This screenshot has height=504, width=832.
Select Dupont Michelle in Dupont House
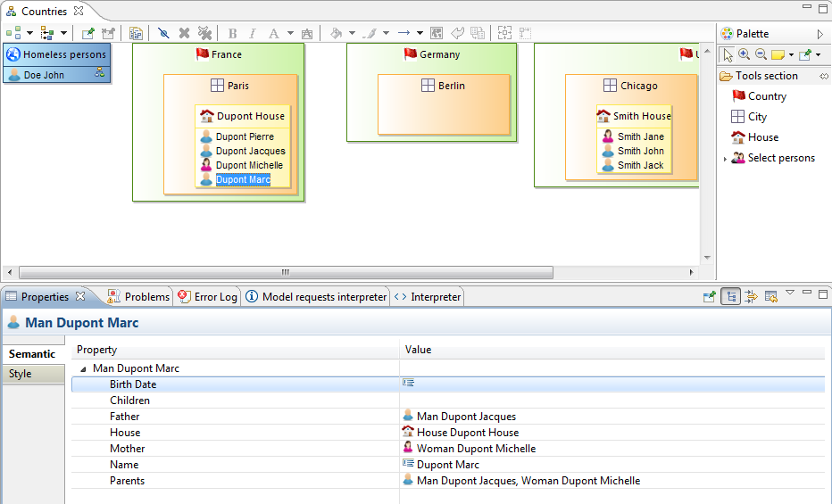249,165
